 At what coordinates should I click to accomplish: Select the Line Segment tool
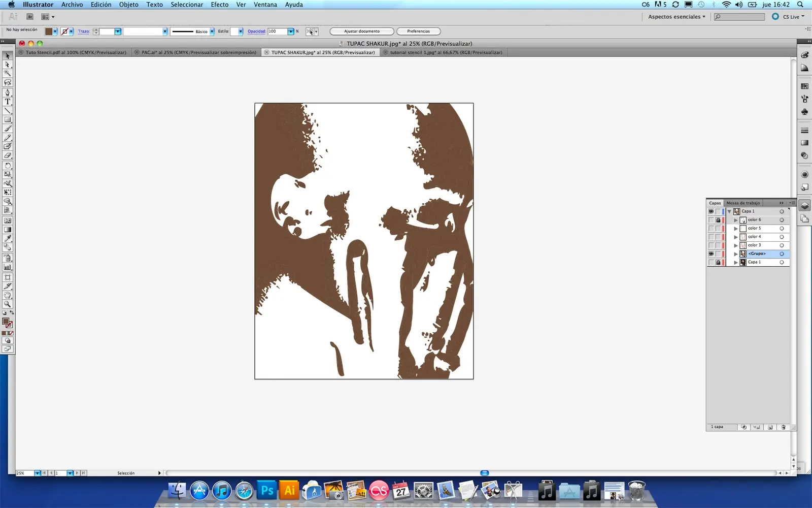point(8,111)
